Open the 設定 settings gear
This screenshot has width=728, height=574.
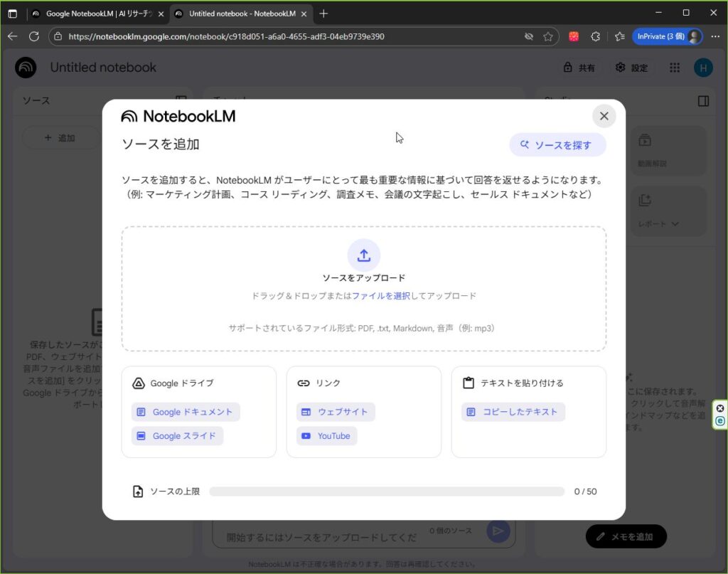point(631,68)
